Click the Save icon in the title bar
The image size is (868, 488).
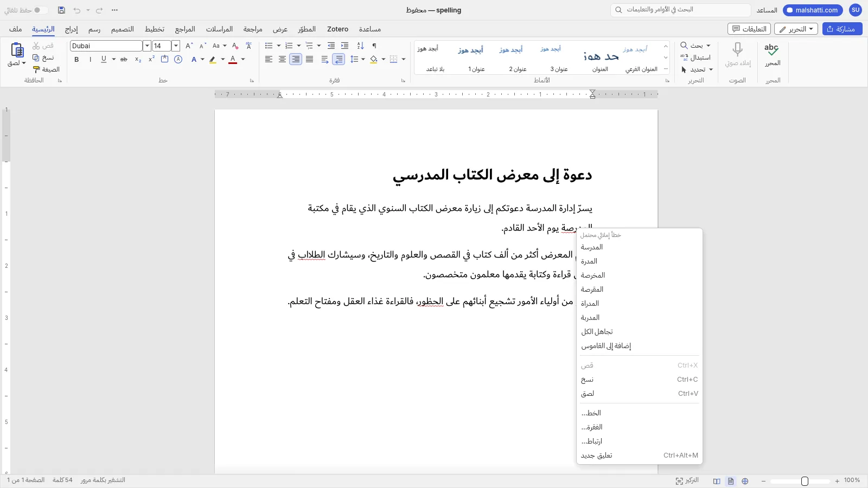(x=61, y=10)
